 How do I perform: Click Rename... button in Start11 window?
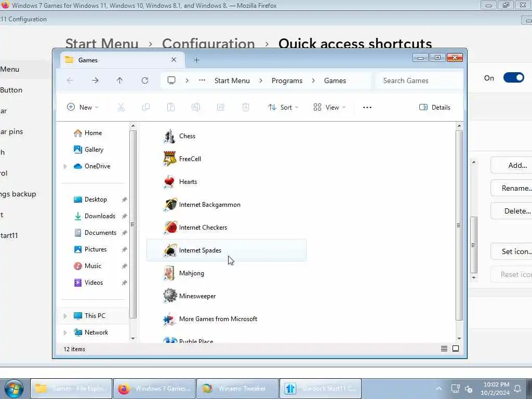pos(512,188)
